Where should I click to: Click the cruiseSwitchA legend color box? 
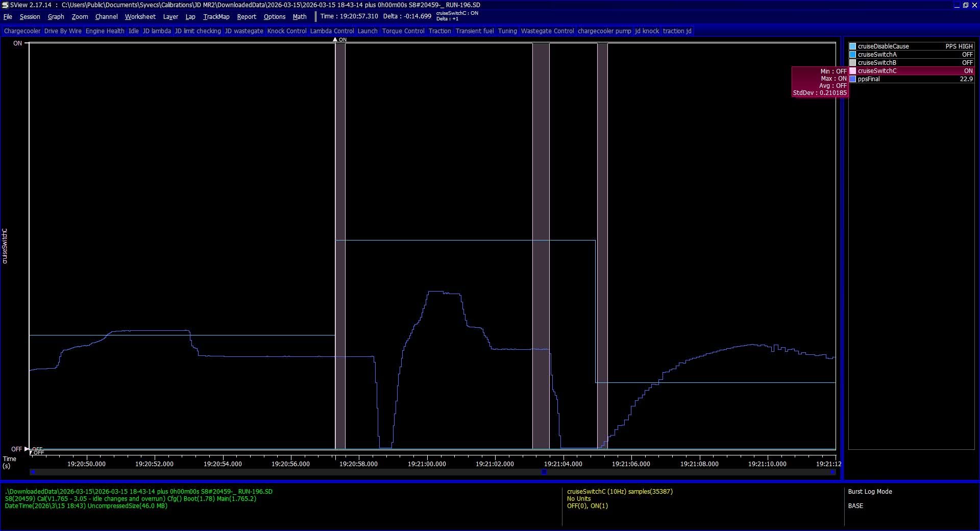pos(852,55)
